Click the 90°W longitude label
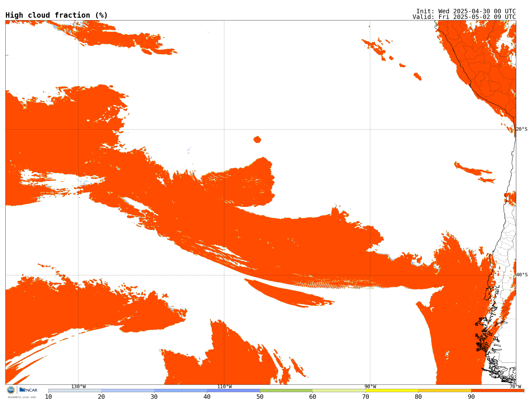The height and width of the screenshot is (400, 532). 370,386
